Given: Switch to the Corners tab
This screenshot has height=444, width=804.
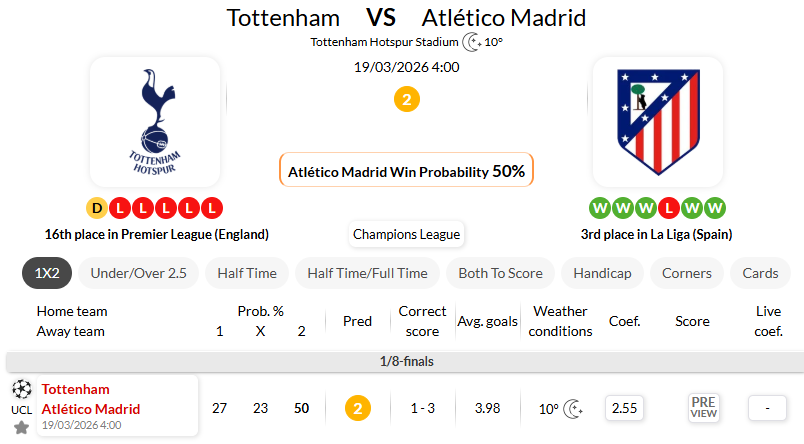Looking at the screenshot, I should pos(687,273).
